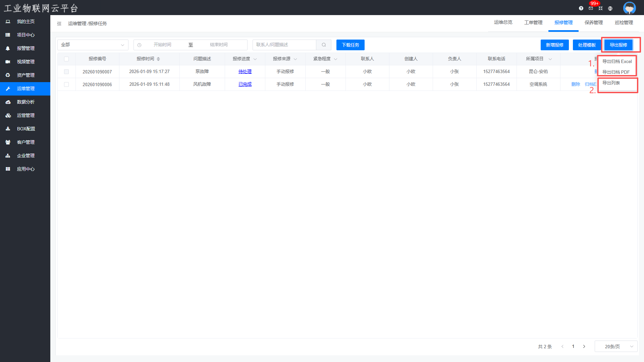Select the header select-all checkbox
644x362 pixels.
66,59
